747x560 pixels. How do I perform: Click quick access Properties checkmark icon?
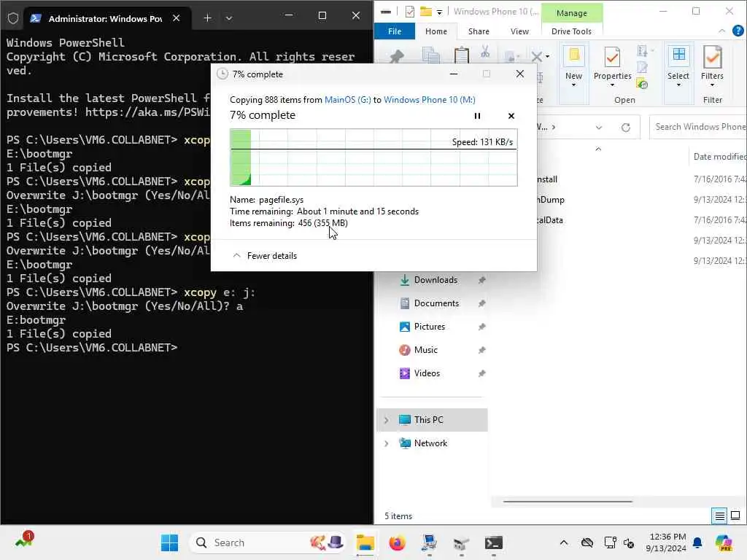[410, 12]
